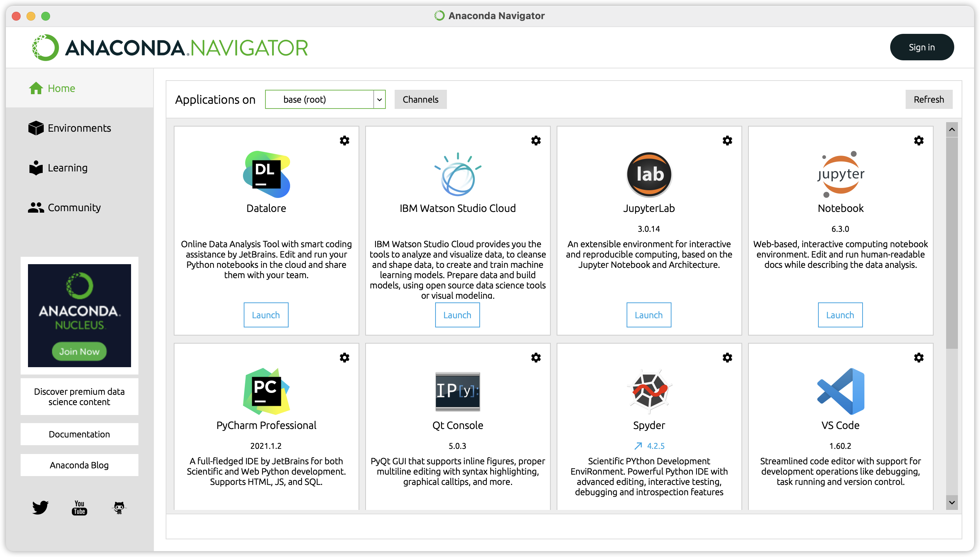The width and height of the screenshot is (980, 557).
Task: Open the GitHub octocat icon
Action: 119,508
